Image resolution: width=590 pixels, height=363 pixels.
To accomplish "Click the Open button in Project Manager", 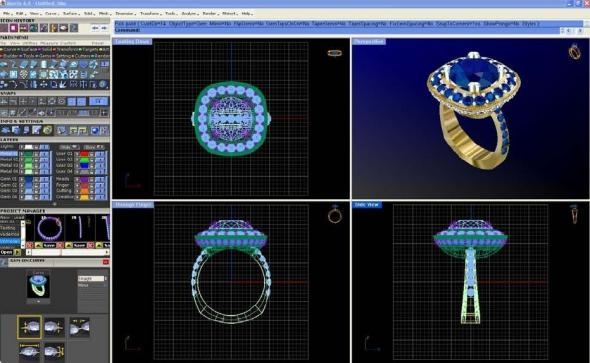I will tap(7, 252).
